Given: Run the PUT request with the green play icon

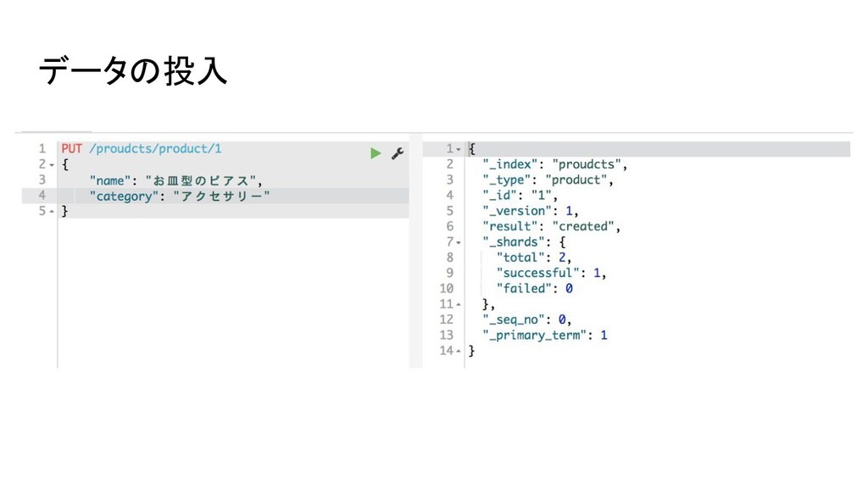Looking at the screenshot, I should [x=376, y=153].
